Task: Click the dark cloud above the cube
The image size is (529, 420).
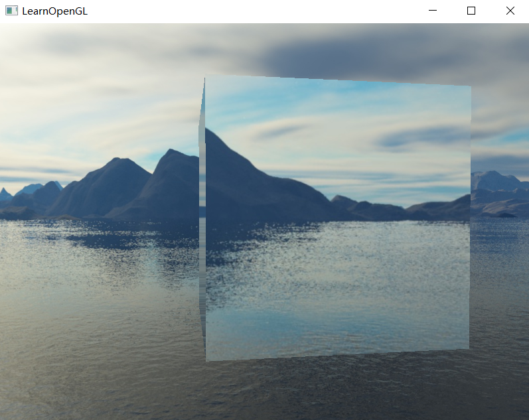Action: coord(345,60)
